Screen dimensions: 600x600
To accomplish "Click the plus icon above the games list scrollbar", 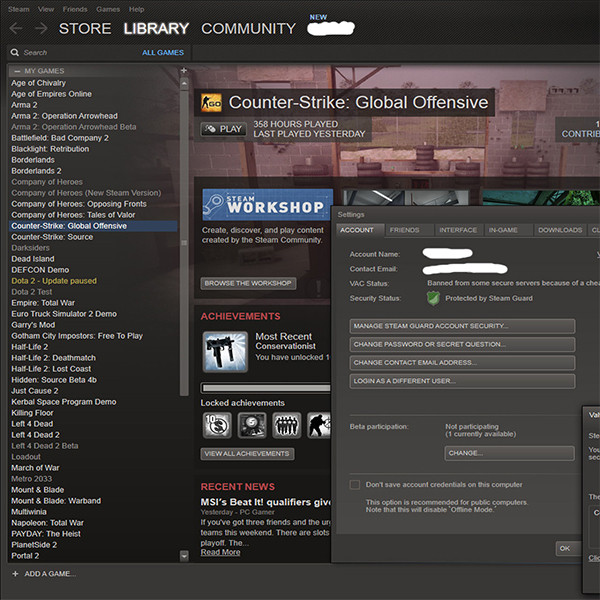I will [x=184, y=70].
